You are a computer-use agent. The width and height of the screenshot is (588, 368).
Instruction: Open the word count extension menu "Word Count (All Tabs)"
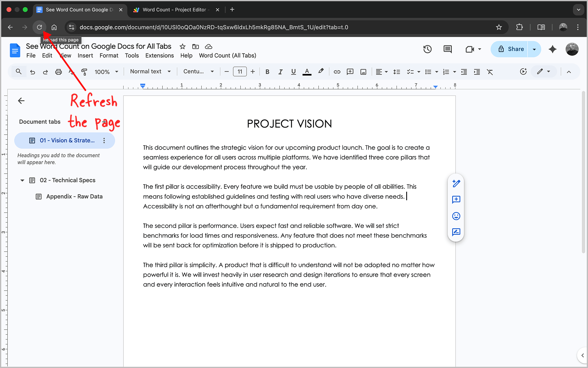coord(227,55)
